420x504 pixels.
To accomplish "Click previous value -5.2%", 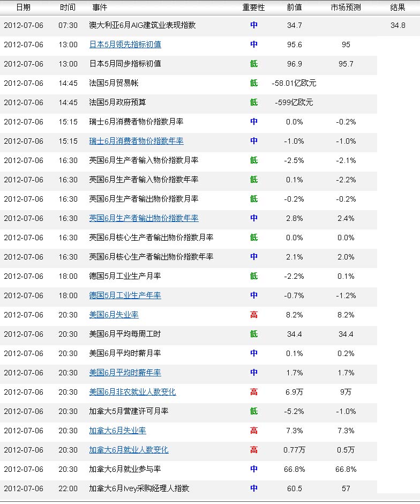I will pyautogui.click(x=294, y=411).
